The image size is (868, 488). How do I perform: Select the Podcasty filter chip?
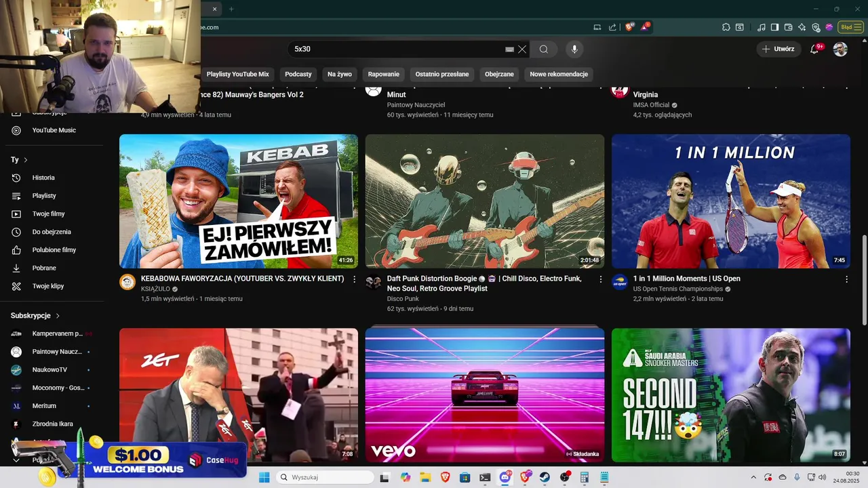[298, 74]
